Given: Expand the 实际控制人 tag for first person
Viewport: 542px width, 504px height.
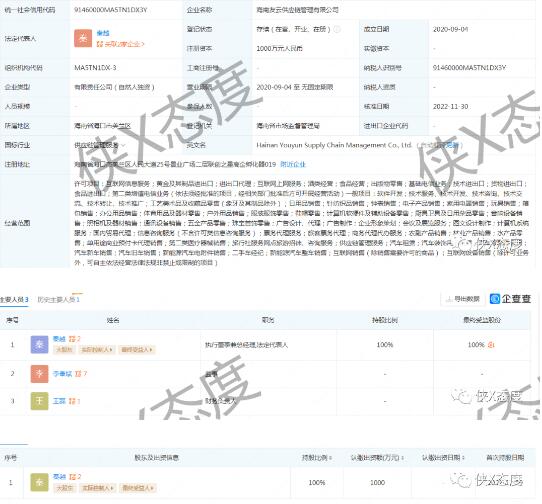Looking at the screenshot, I should point(97,350).
